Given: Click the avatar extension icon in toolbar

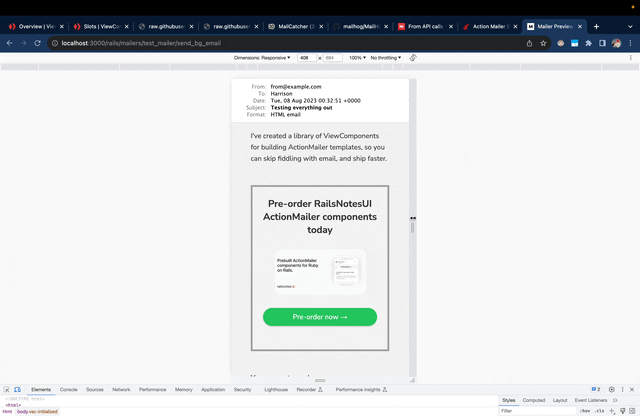Looking at the screenshot, I should pos(561,43).
